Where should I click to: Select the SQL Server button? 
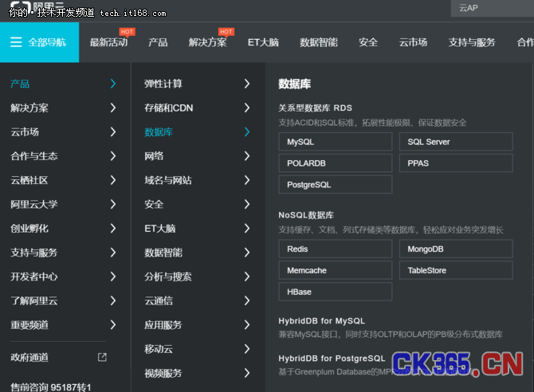coord(456,142)
